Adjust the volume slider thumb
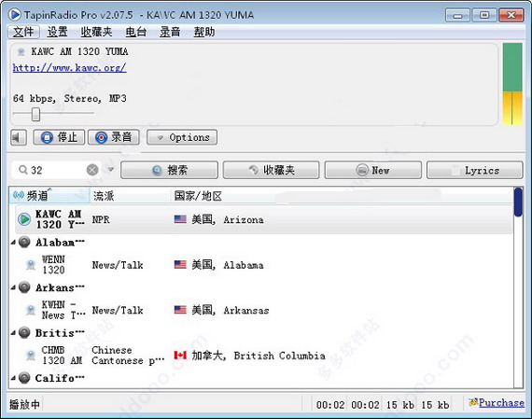Image resolution: width=532 pixels, height=419 pixels. tap(35, 114)
